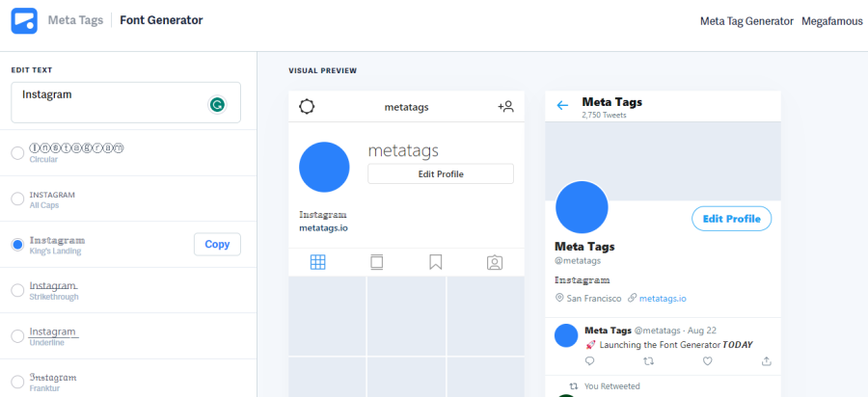Click the Meta Tags blue logo icon
The image size is (868, 397).
[x=24, y=21]
